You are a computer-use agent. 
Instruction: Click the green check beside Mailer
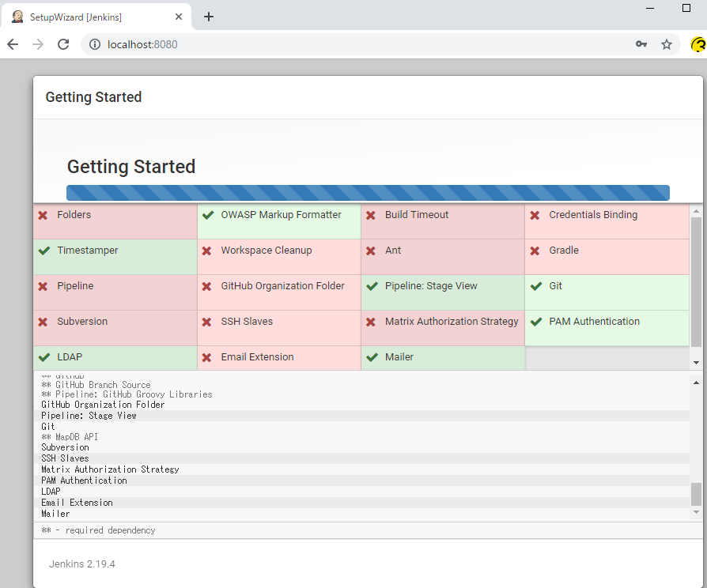[x=372, y=357]
